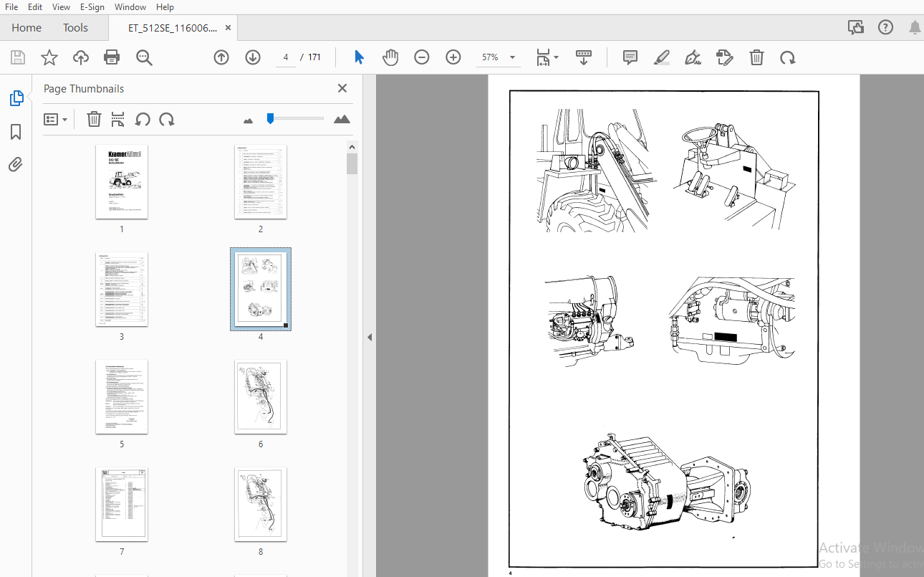The width and height of the screenshot is (924, 577).
Task: Select page 7 thumbnail
Action: tap(122, 505)
